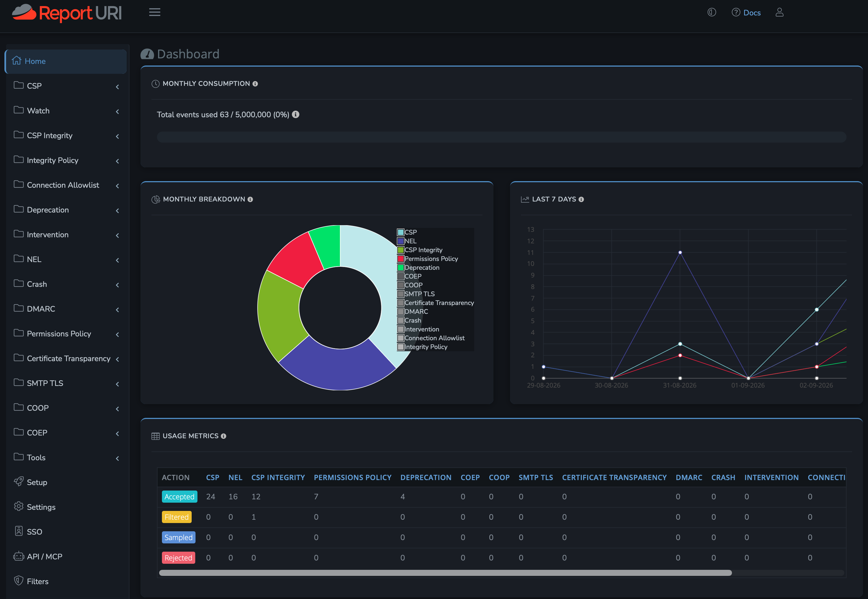Click the Docs question mark icon

736,12
